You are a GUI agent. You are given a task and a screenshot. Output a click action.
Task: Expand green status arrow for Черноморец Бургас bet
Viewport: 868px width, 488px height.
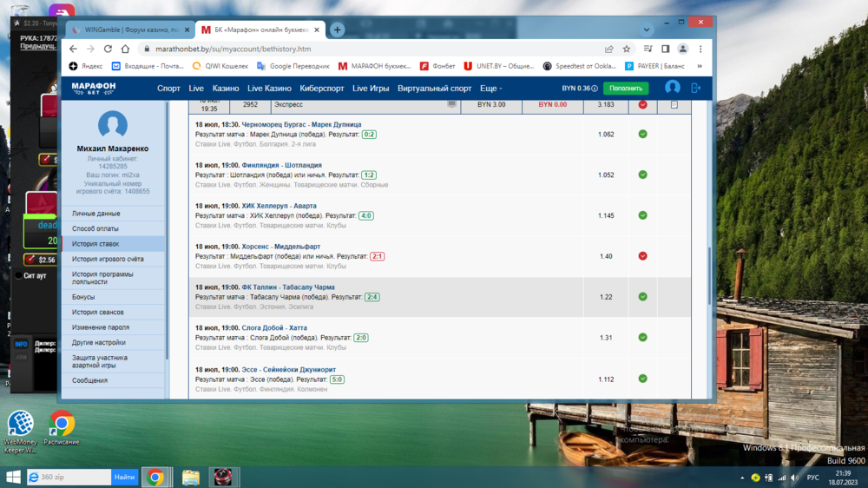click(x=642, y=135)
